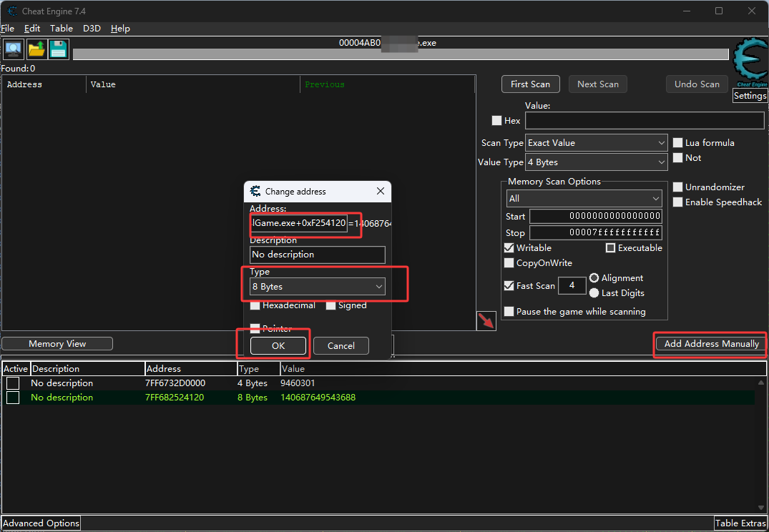Toggle Hexadecimal checkbox in the dialog
The image size is (769, 532).
(x=255, y=305)
